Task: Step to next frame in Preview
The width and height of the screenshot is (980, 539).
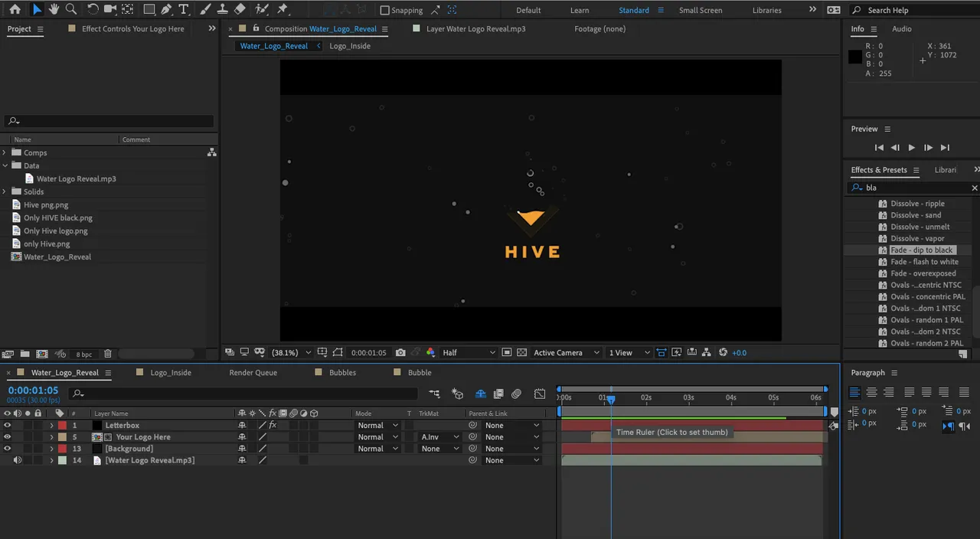Action: point(928,148)
